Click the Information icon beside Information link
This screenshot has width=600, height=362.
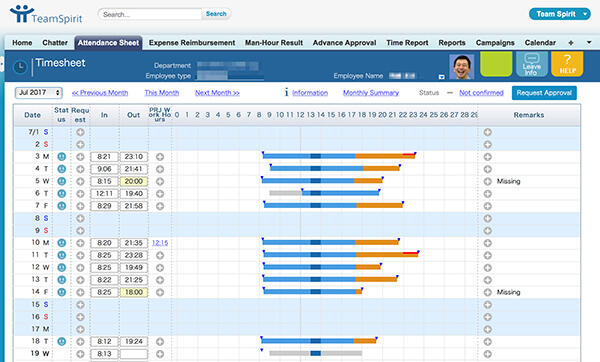[x=286, y=92]
